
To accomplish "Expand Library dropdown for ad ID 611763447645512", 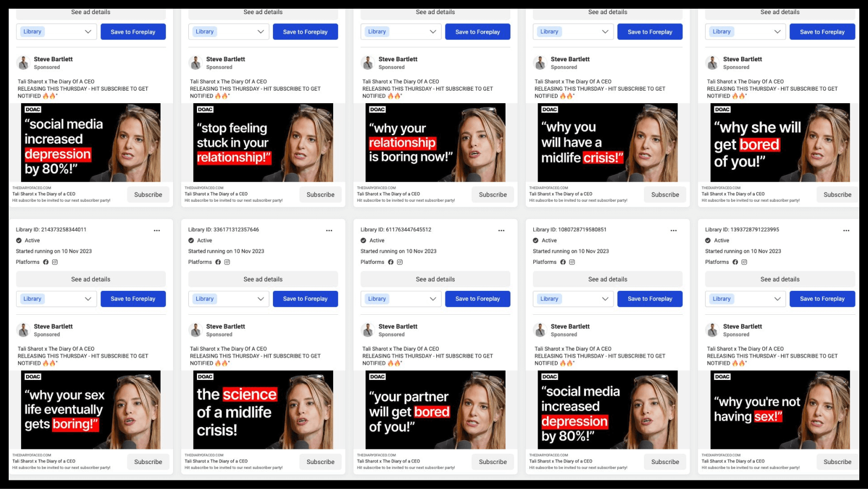I will [x=401, y=299].
